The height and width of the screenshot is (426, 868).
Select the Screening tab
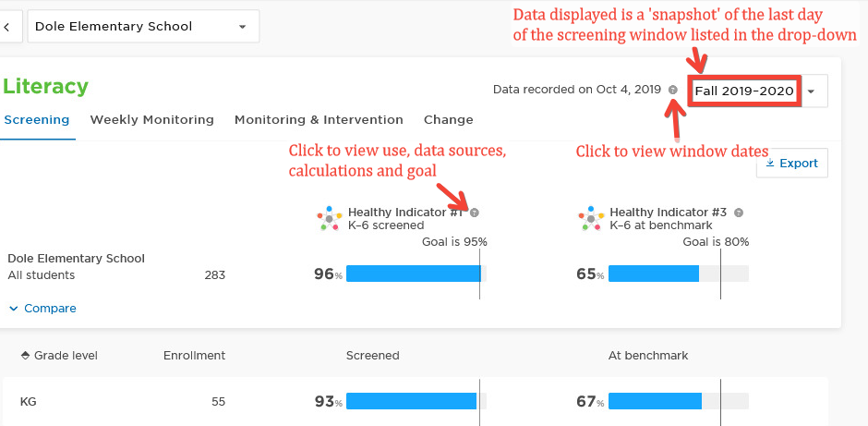(37, 119)
